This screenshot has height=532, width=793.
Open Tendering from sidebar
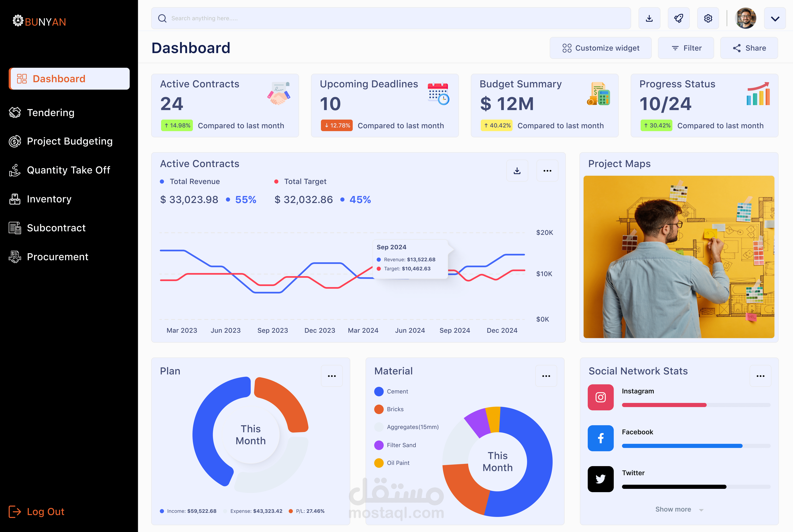50,113
